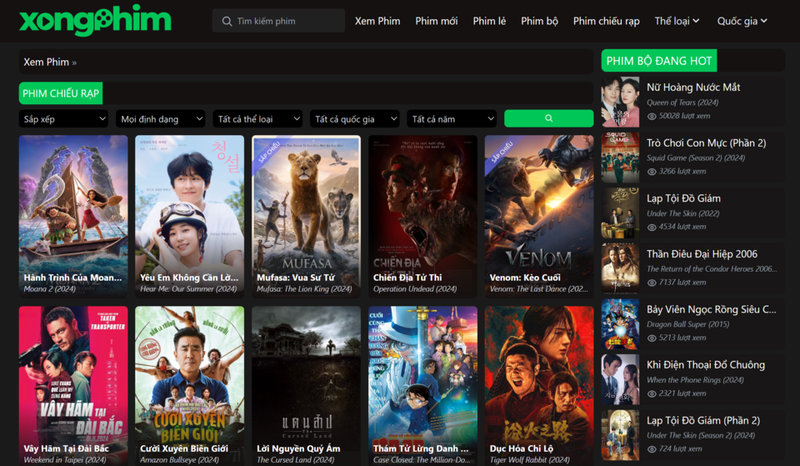This screenshot has width=800, height=466.
Task: Click the Khi Điện Thoại Đổ Chuông link
Action: [x=706, y=364]
